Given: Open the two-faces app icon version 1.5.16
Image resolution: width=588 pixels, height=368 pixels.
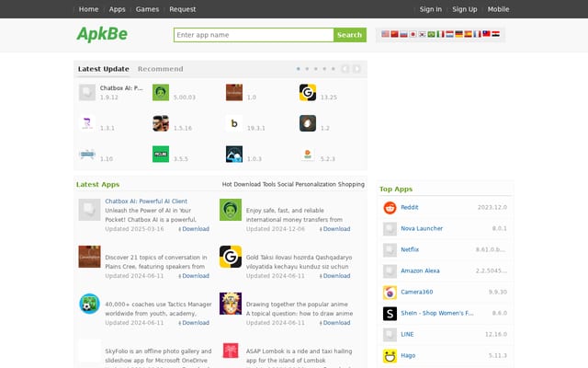Looking at the screenshot, I should pyautogui.click(x=161, y=123).
